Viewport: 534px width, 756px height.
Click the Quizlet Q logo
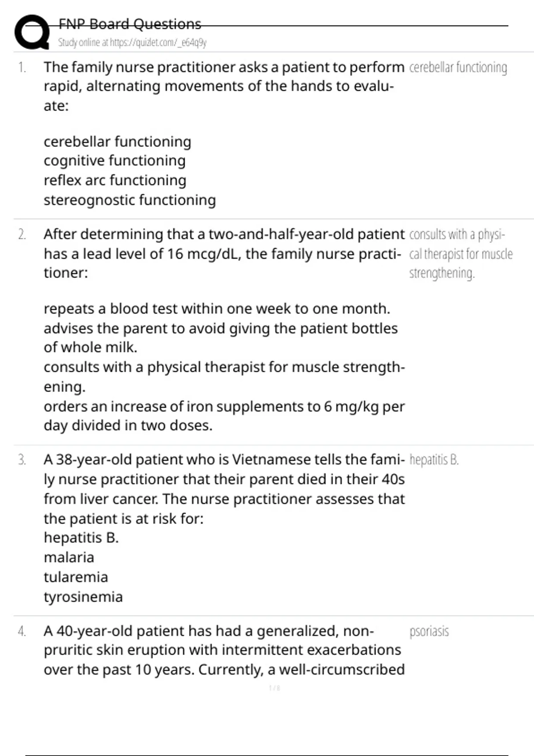[32, 32]
